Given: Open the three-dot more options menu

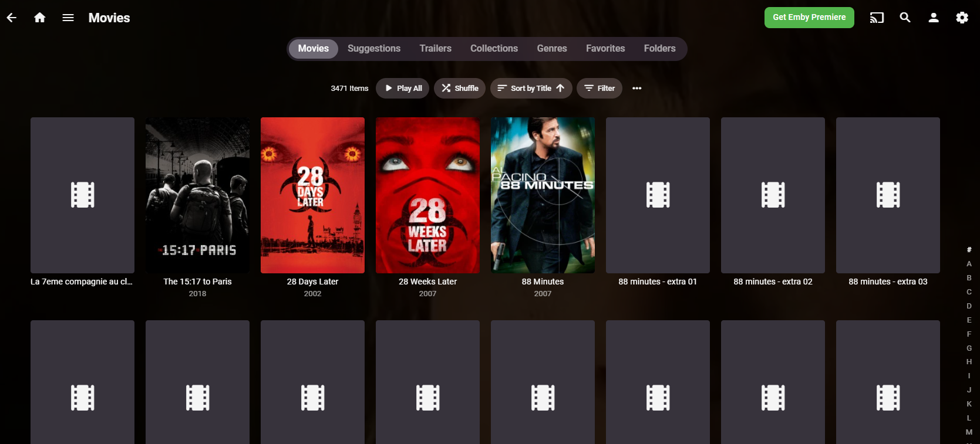Looking at the screenshot, I should point(637,88).
